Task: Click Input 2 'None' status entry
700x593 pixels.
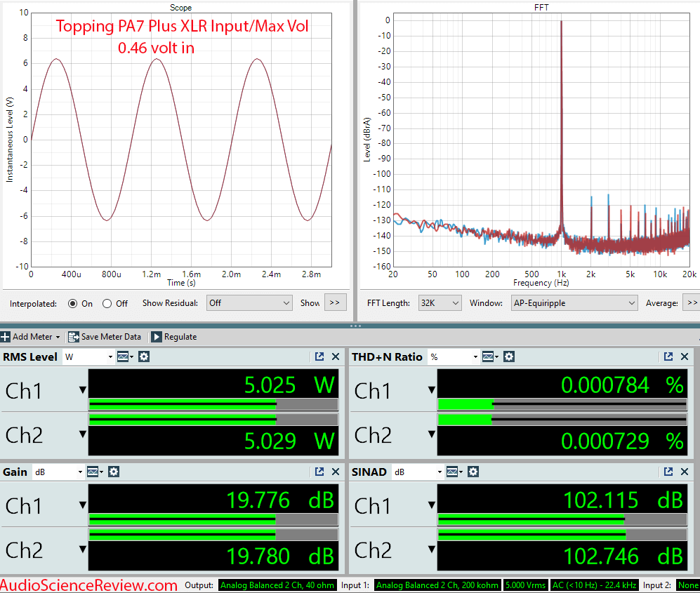Action: point(688,585)
